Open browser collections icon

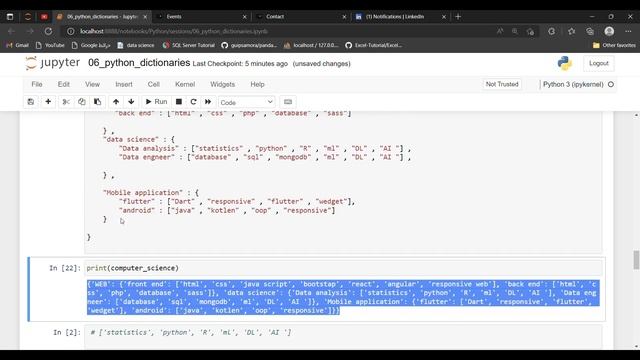point(590,31)
